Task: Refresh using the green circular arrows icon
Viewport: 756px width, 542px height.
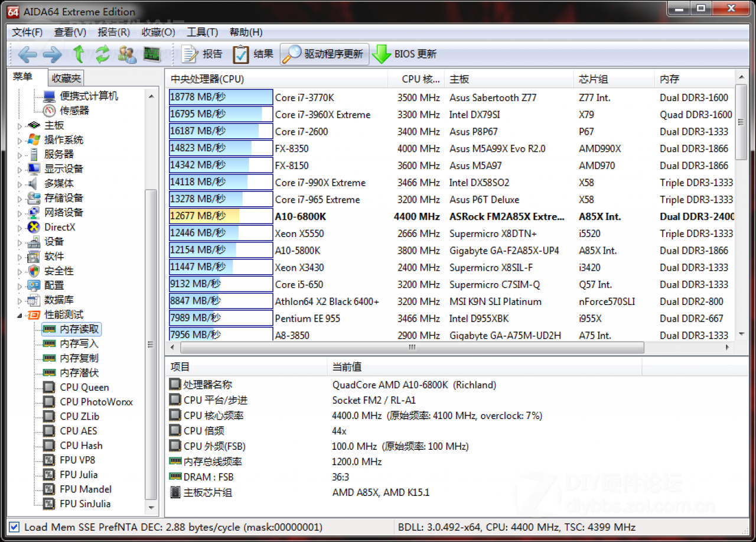Action: coord(103,54)
